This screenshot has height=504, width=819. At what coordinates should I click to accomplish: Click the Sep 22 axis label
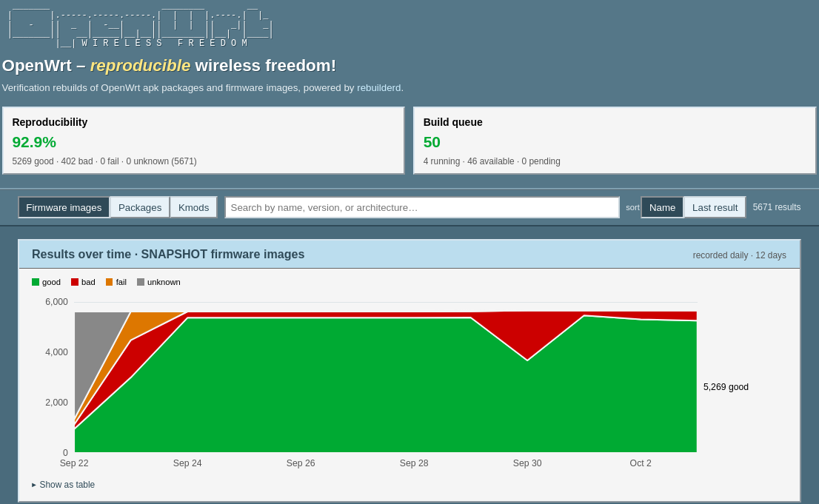click(x=74, y=463)
